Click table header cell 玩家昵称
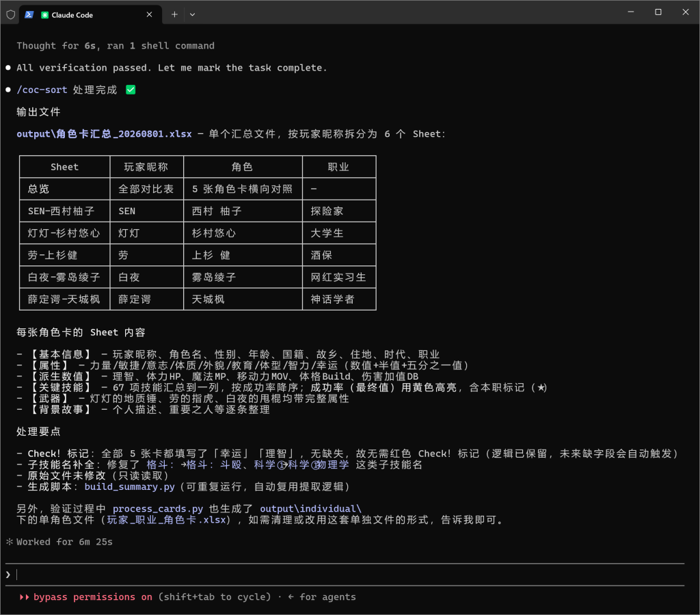The image size is (700, 615). (146, 167)
